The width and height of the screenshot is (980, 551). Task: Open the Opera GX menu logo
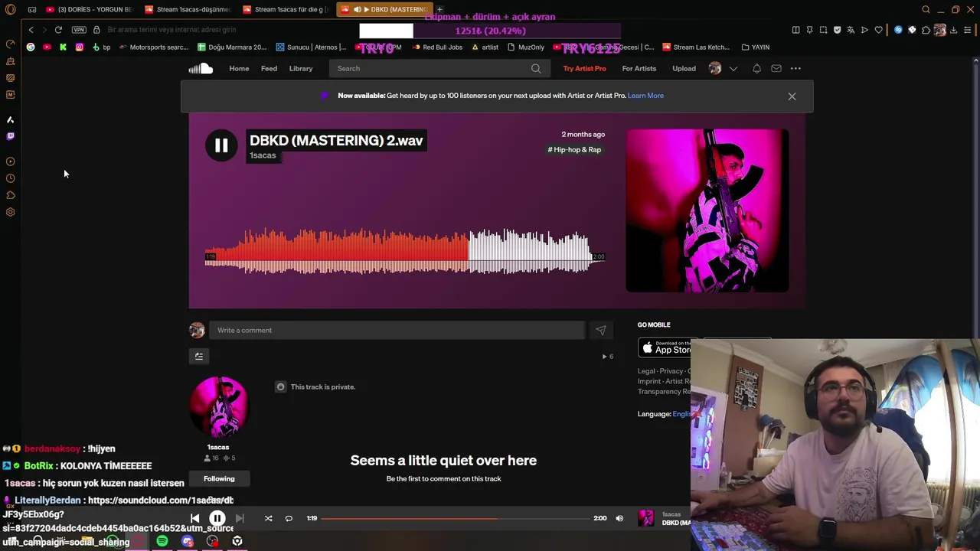point(10,9)
